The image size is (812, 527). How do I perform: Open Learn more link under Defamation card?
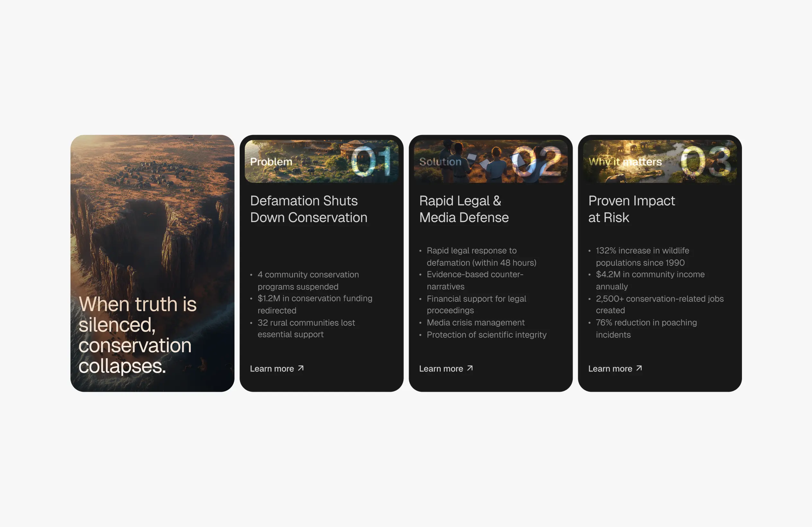coord(272,369)
